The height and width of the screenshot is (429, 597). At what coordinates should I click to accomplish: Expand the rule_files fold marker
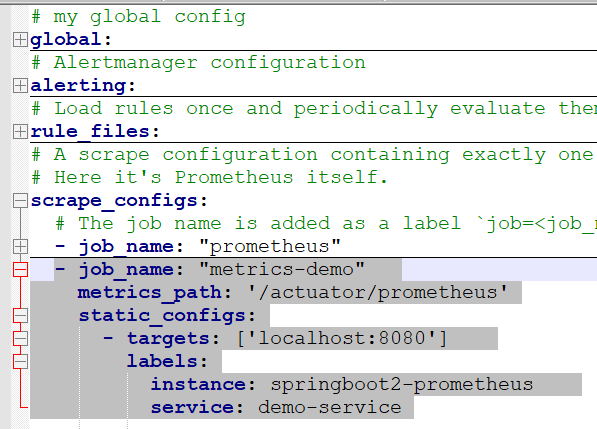click(x=20, y=131)
